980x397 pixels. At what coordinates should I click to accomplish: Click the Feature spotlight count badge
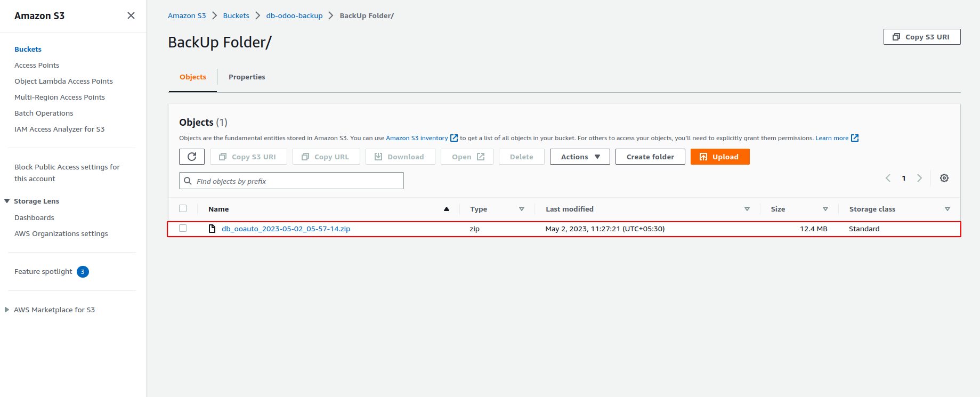pyautogui.click(x=83, y=272)
